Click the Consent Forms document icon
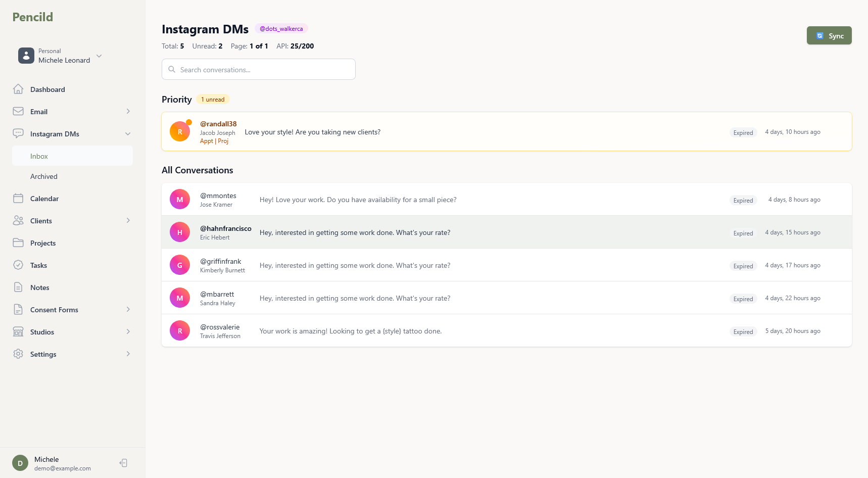 pyautogui.click(x=18, y=309)
